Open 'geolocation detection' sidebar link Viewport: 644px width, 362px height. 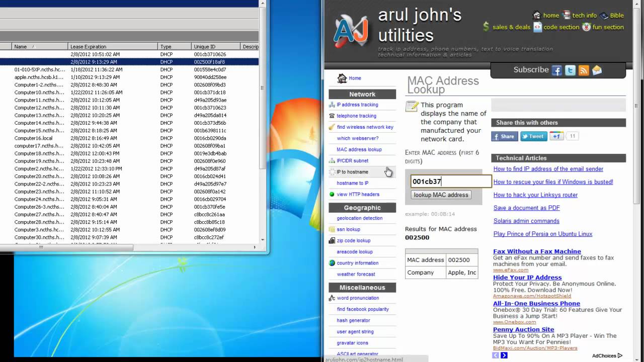pyautogui.click(x=360, y=218)
